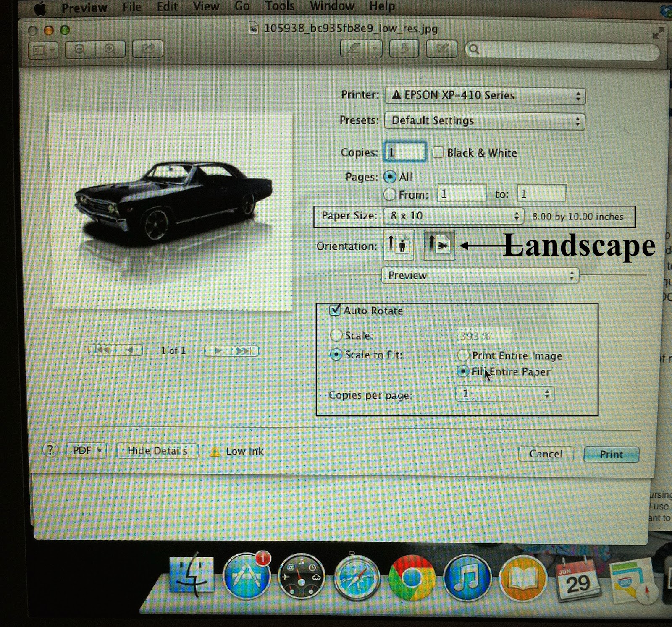Click the zoom in magnifier button

click(110, 49)
